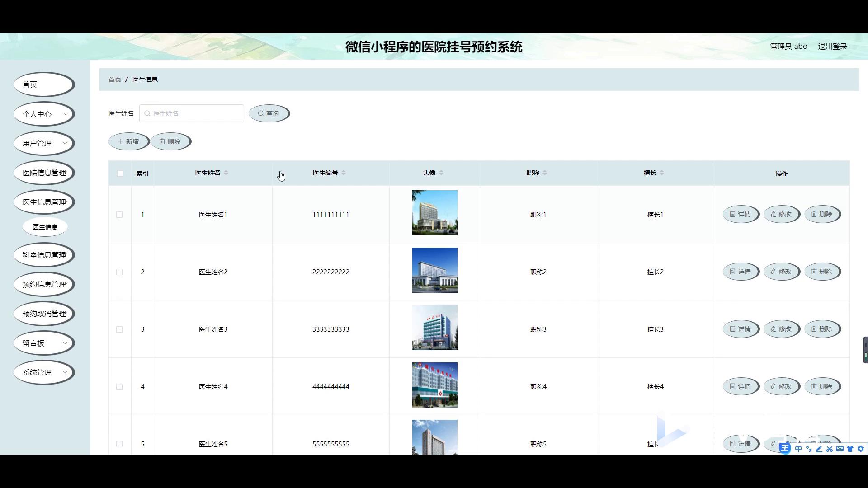Click the 职称3 table cell
Viewport: 868px width, 488px height.
coord(538,329)
